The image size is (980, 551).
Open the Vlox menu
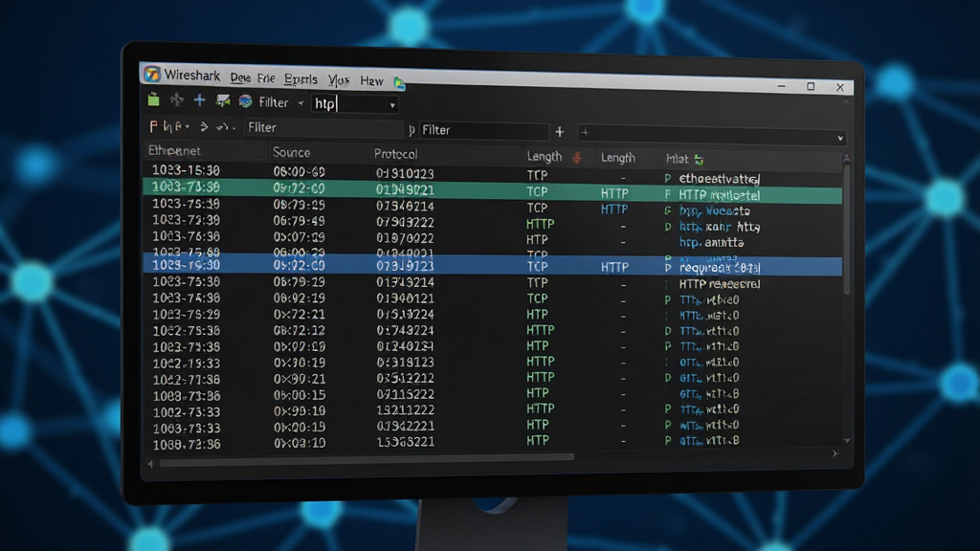[x=338, y=80]
